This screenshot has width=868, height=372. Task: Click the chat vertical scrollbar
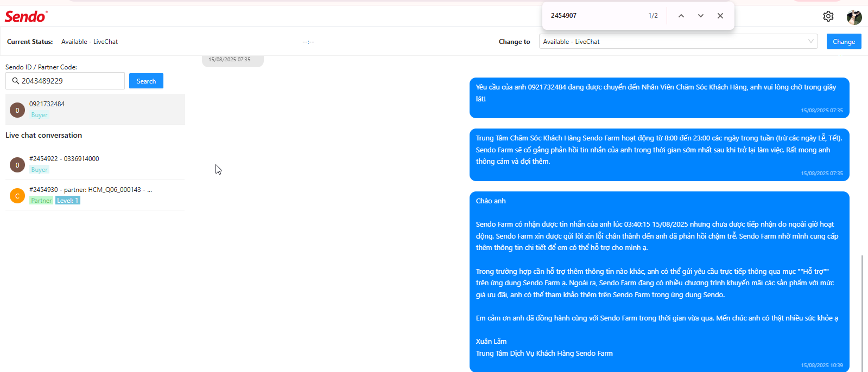862,313
